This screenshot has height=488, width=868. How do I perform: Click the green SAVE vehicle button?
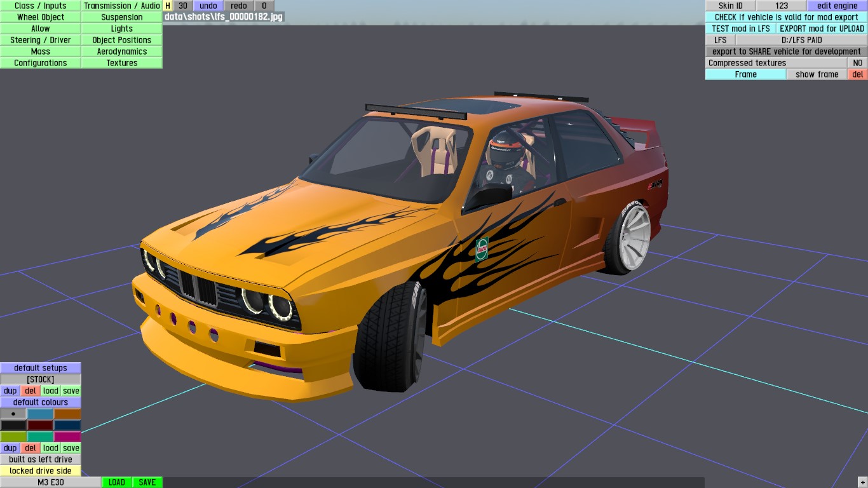[147, 482]
